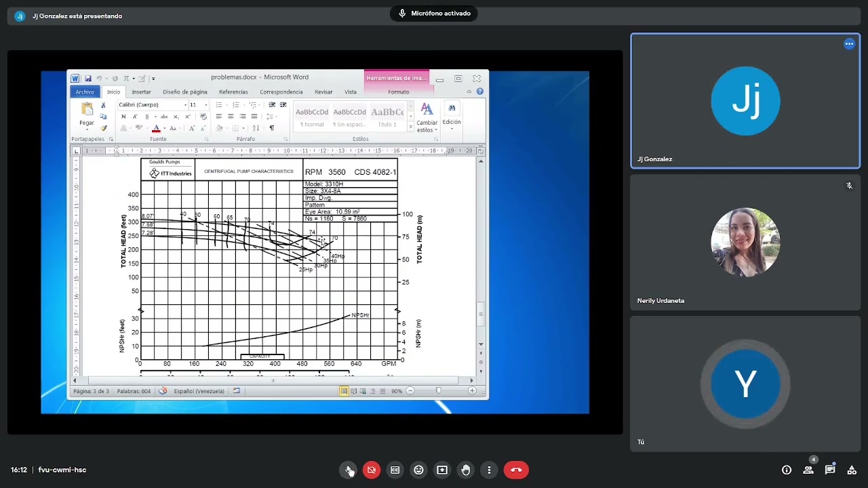Toggle the Meet microphone button
868x488 pixels.
tap(349, 470)
